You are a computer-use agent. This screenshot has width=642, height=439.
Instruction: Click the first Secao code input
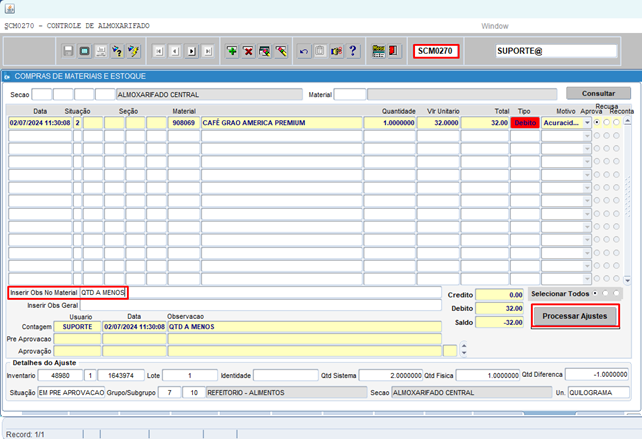click(42, 95)
